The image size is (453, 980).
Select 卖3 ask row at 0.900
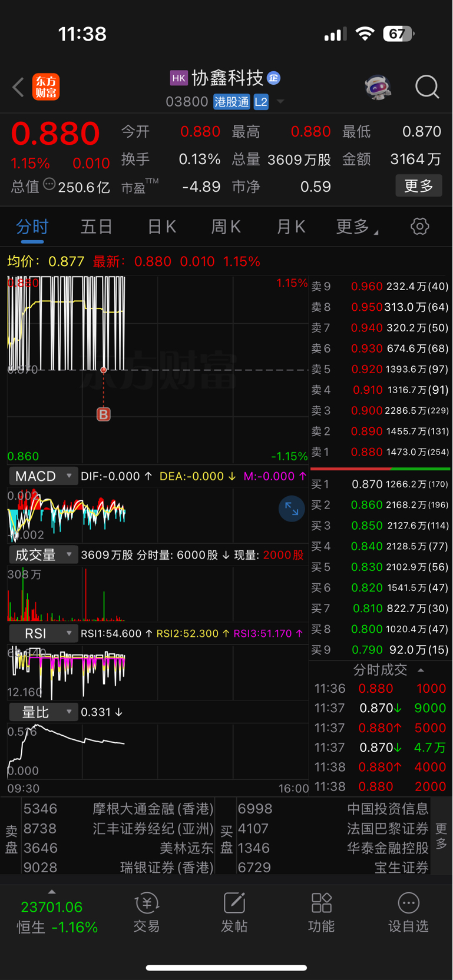pos(380,411)
